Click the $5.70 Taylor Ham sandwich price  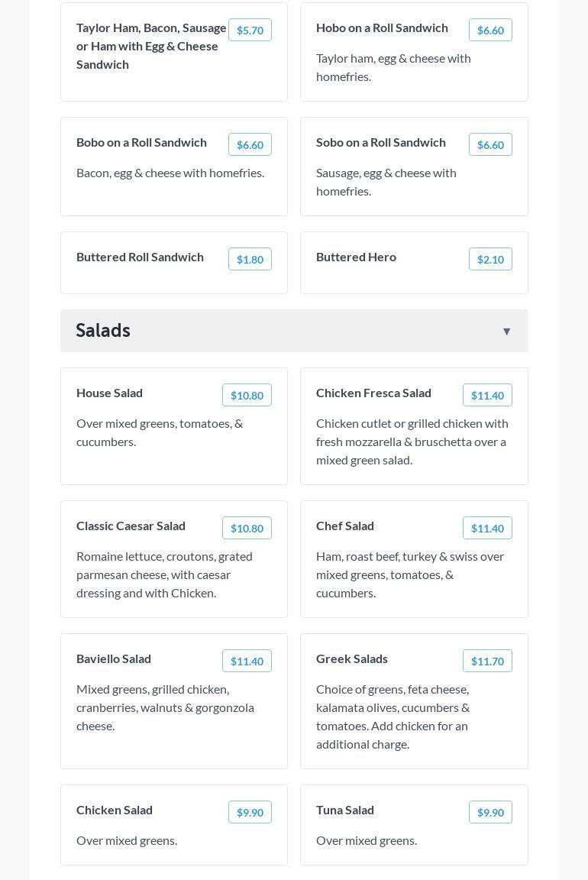click(x=250, y=31)
